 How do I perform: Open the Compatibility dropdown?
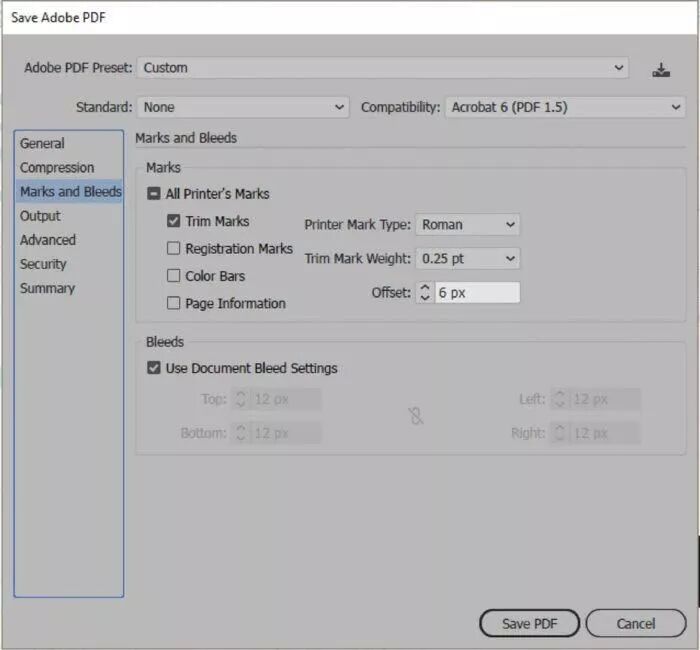coord(565,107)
